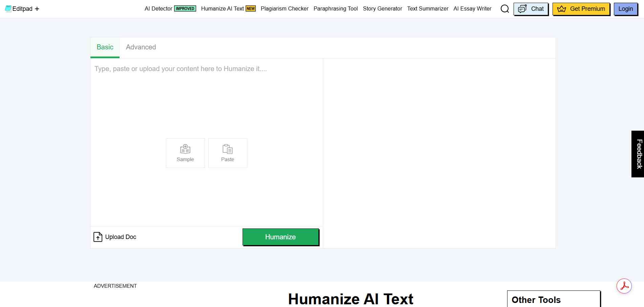Switch to the Advanced tab
This screenshot has height=307, width=644.
141,47
